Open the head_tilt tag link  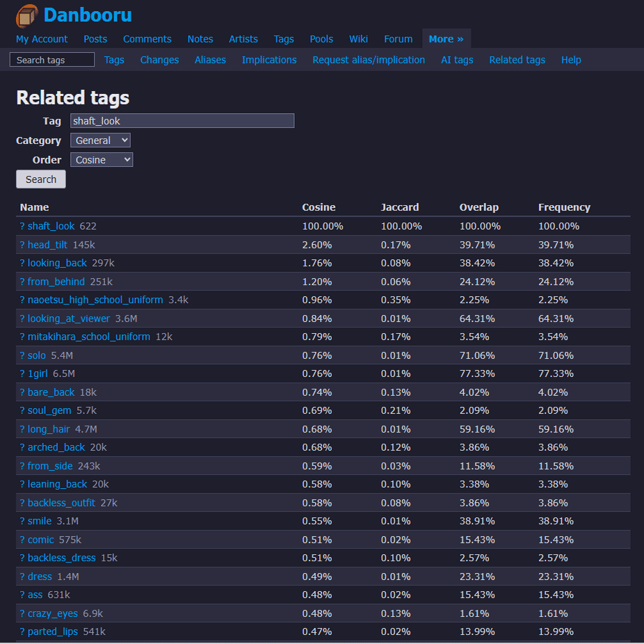tap(47, 245)
